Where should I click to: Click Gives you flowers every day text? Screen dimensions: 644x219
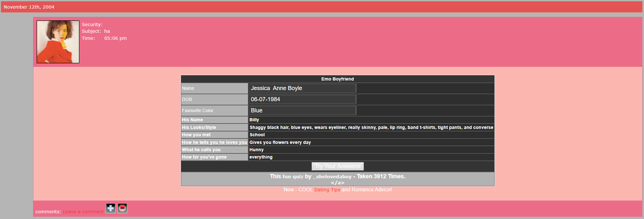point(280,142)
